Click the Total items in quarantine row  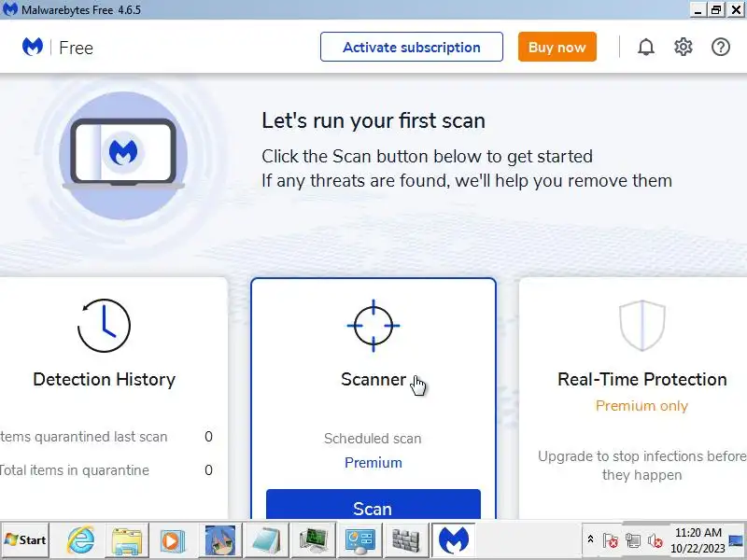tap(106, 470)
